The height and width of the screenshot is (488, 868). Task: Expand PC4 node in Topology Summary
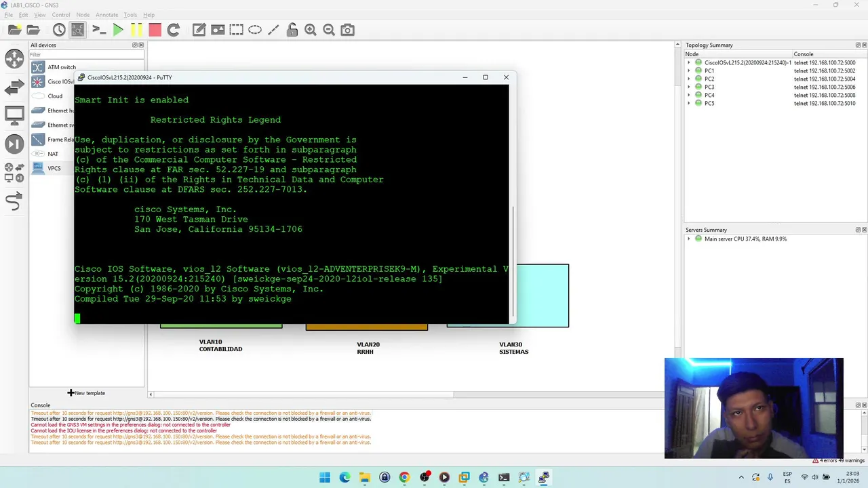click(x=689, y=95)
